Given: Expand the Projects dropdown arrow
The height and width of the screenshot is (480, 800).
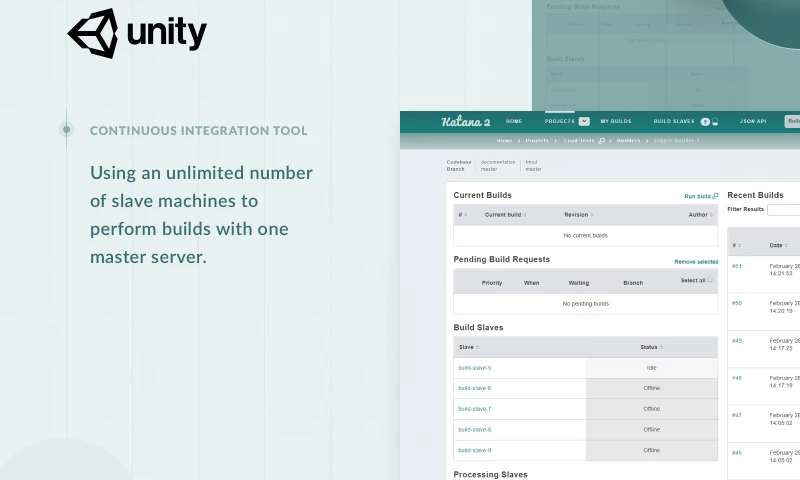Looking at the screenshot, I should point(584,121).
